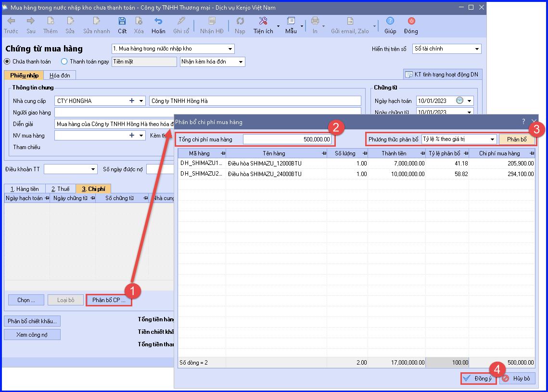Reload data with the Nạp icon
Viewport: 548px width, 392px height.
[x=240, y=21]
